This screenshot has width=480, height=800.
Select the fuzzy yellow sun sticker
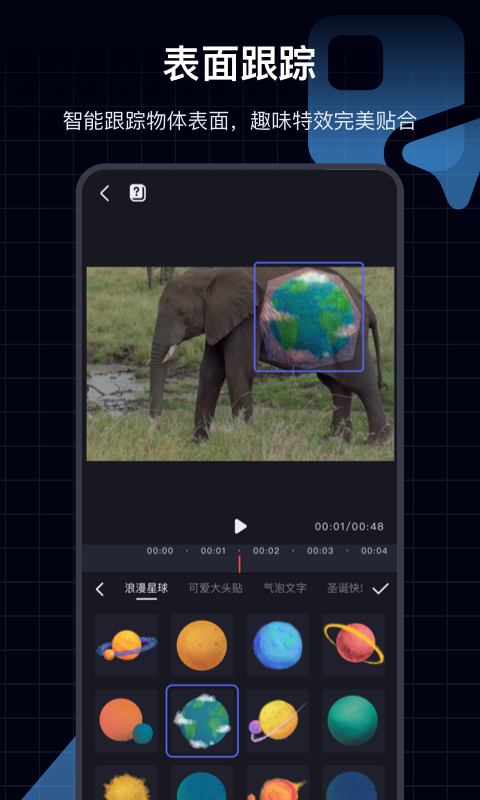(127, 783)
